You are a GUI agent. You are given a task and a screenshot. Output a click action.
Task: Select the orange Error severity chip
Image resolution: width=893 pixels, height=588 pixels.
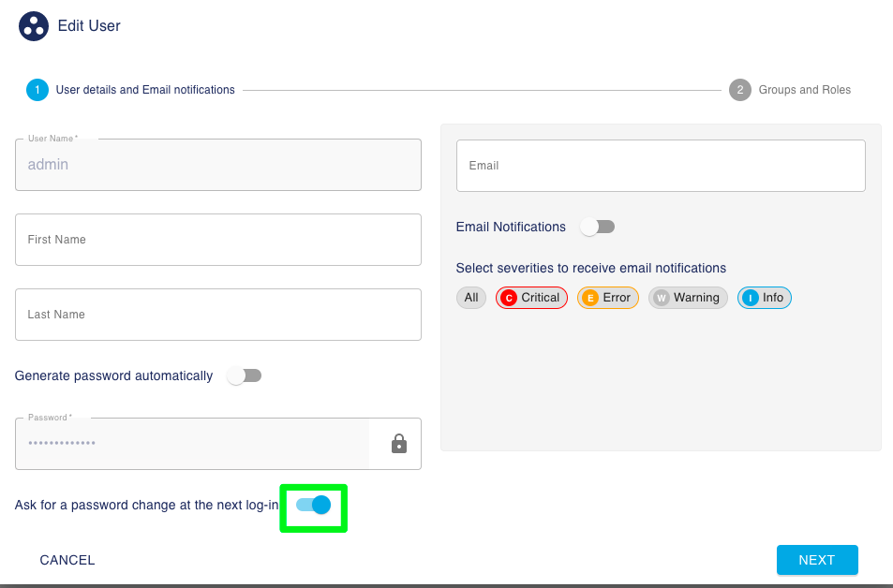click(x=607, y=298)
